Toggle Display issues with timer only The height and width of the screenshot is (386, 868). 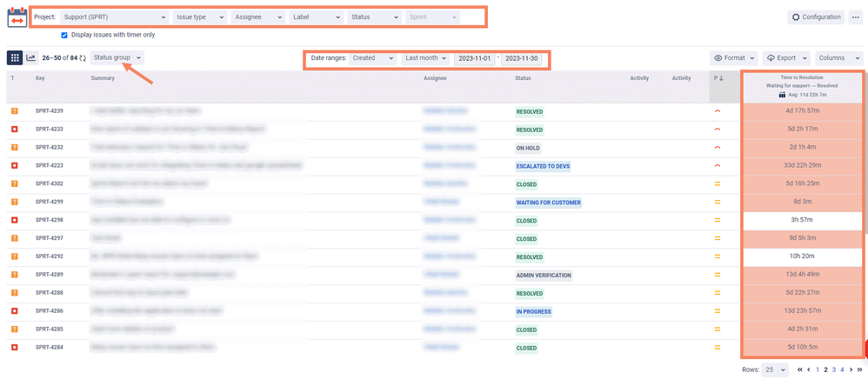64,35
